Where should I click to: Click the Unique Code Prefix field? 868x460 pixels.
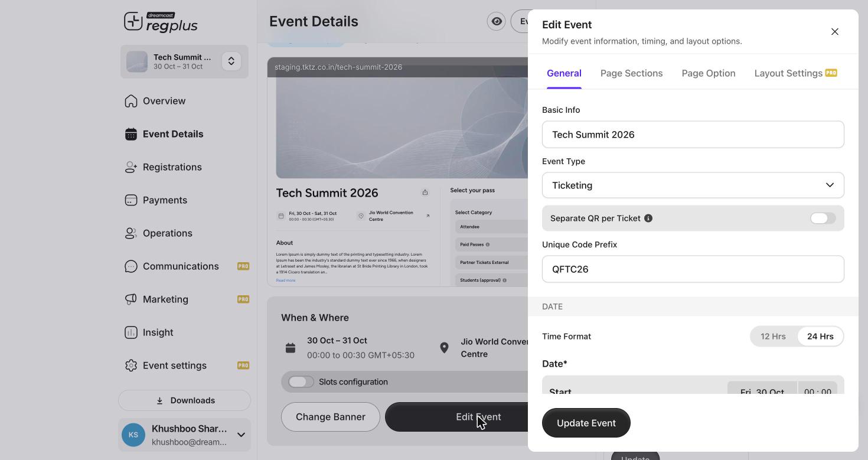(x=693, y=269)
